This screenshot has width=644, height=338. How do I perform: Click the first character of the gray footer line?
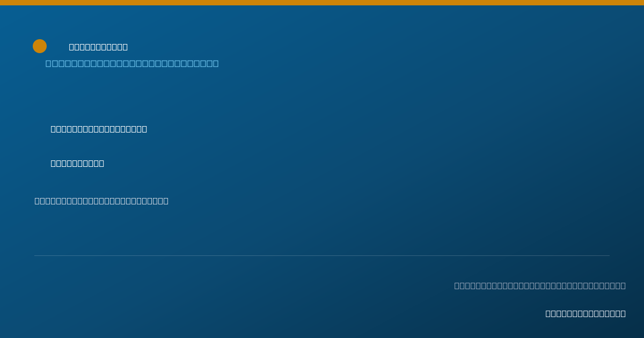point(457,285)
